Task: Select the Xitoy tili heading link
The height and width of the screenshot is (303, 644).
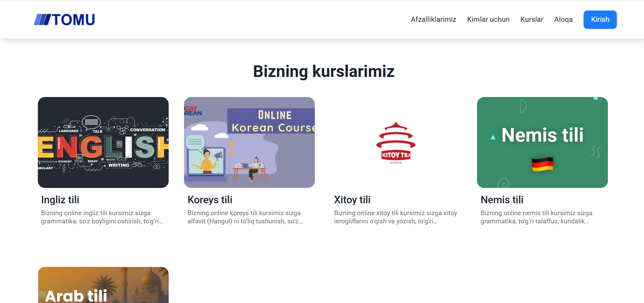Action: [x=352, y=200]
